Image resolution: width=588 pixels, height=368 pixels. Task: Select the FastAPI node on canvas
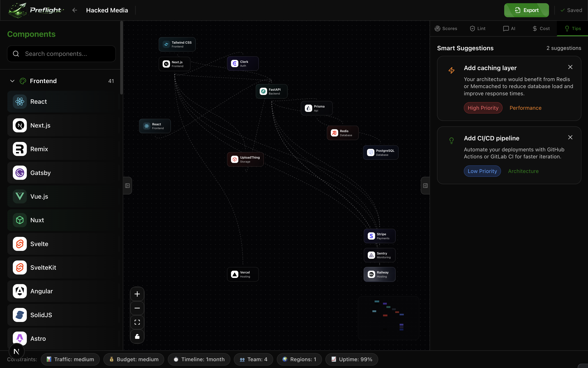[x=272, y=91]
